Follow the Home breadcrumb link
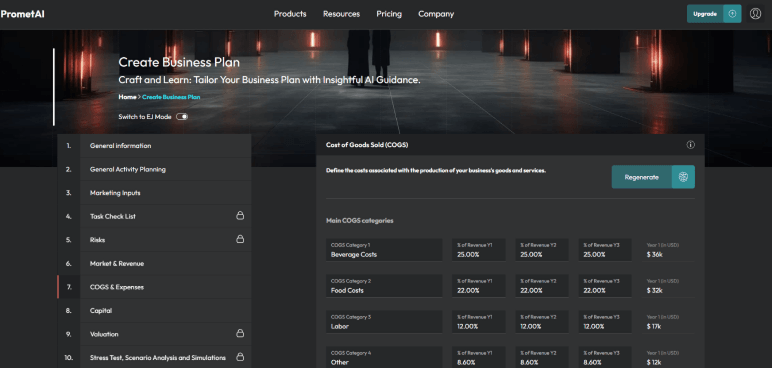The width and height of the screenshot is (772, 368). (x=127, y=97)
